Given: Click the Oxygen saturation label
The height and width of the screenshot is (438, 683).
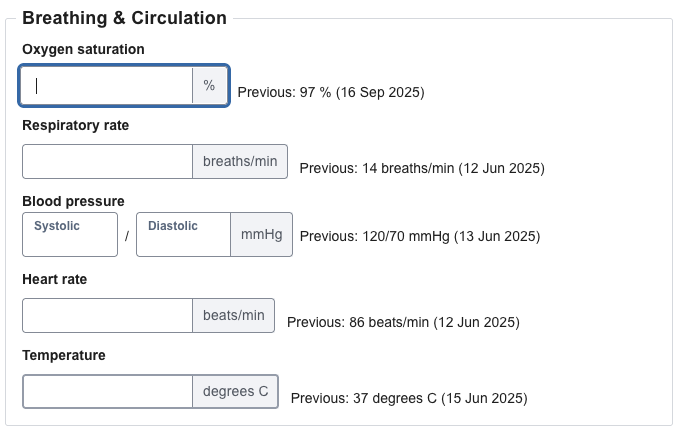Looking at the screenshot, I should click(83, 49).
